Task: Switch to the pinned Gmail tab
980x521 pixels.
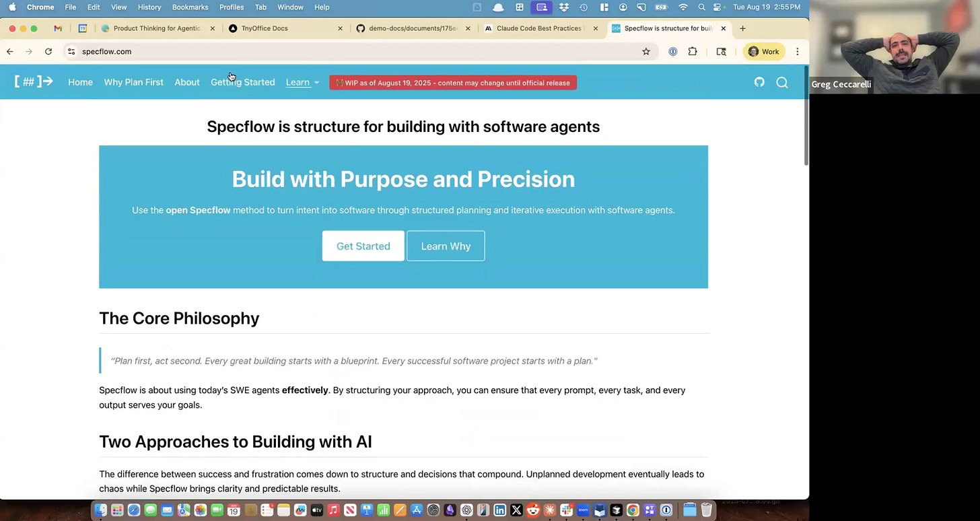Action: coord(58,28)
